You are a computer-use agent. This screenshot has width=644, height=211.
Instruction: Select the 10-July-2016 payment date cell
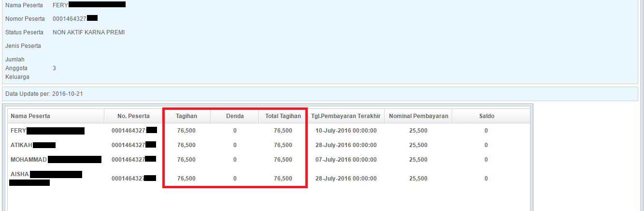[x=345, y=131]
